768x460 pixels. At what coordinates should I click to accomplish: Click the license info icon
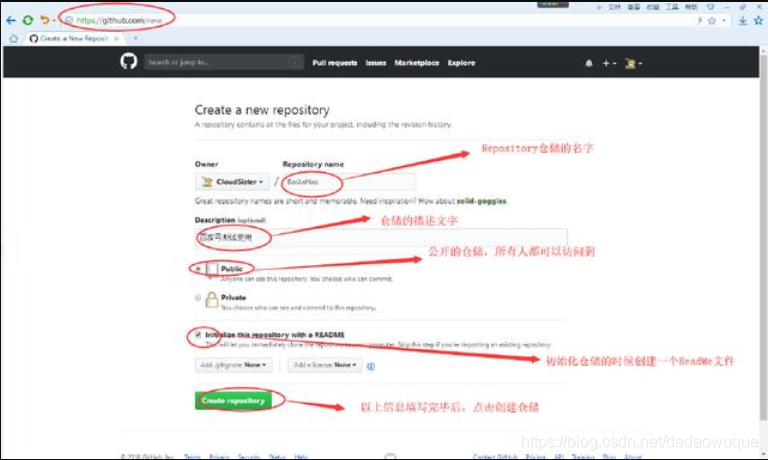point(371,366)
